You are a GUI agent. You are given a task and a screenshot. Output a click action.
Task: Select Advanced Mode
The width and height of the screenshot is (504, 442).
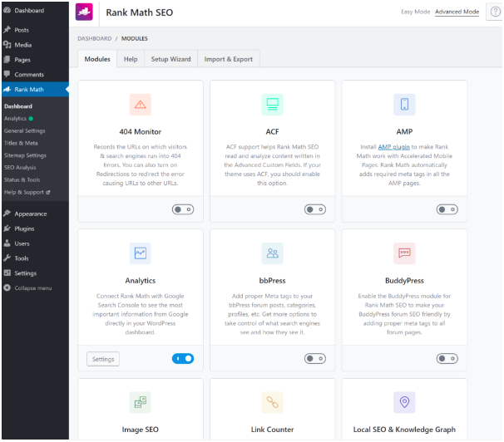(x=457, y=12)
